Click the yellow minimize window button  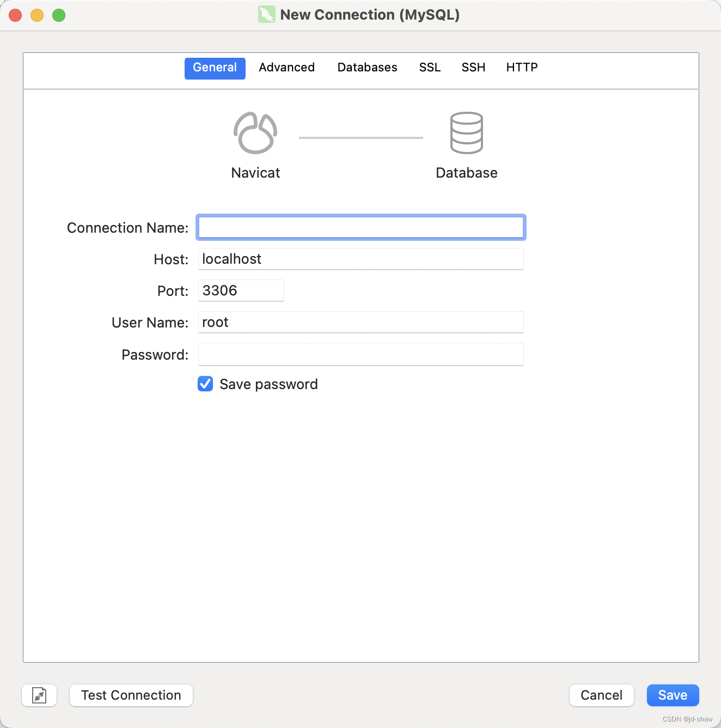37,15
